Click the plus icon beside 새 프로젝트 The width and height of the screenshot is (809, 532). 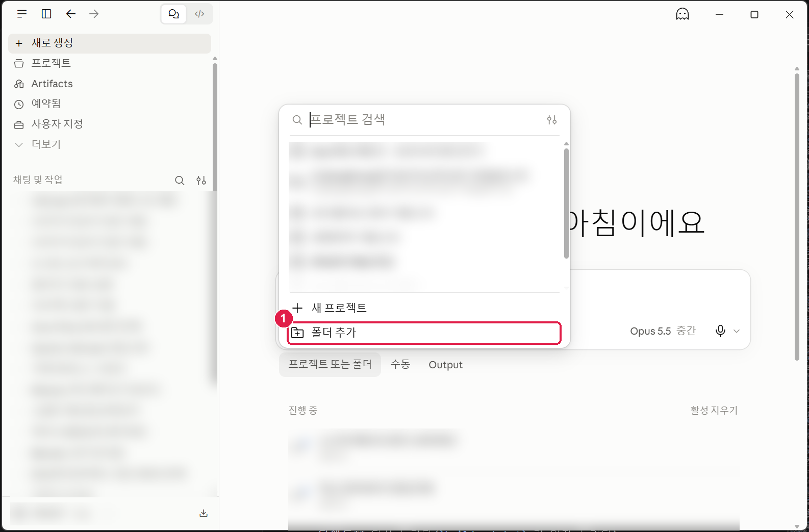(x=298, y=308)
